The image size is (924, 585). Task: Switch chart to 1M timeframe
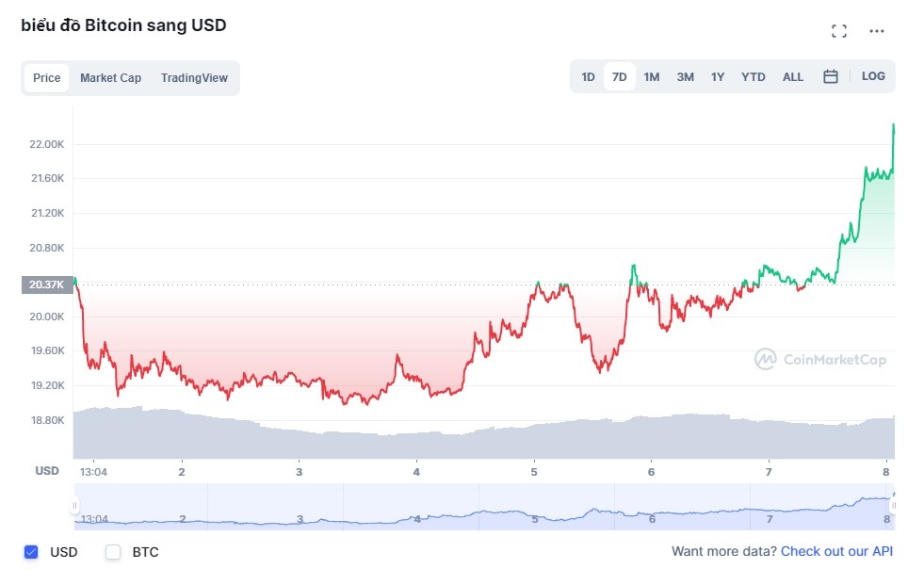[652, 76]
